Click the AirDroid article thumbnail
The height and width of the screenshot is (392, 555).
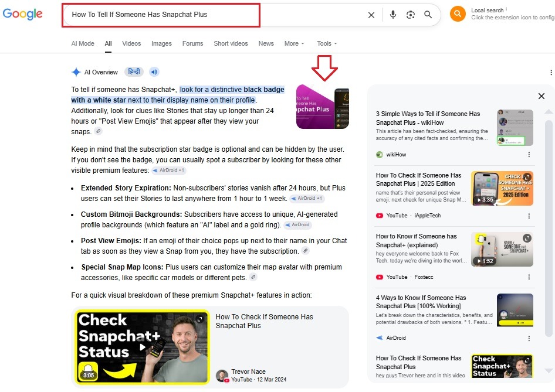pos(515,310)
